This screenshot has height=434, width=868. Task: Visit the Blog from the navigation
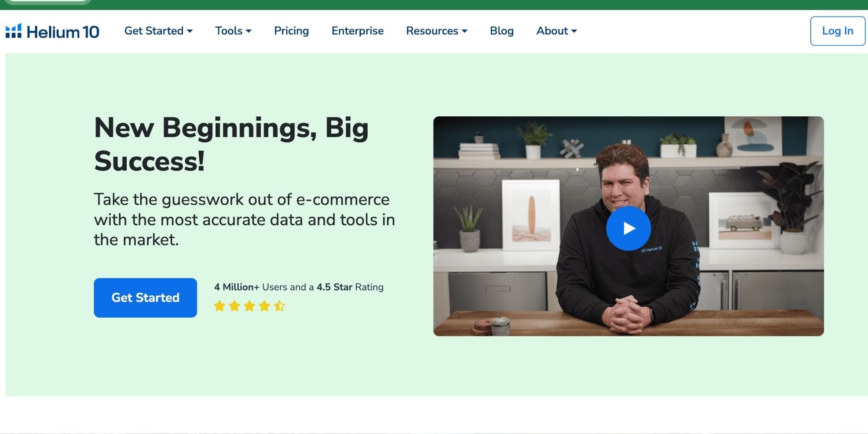click(502, 31)
